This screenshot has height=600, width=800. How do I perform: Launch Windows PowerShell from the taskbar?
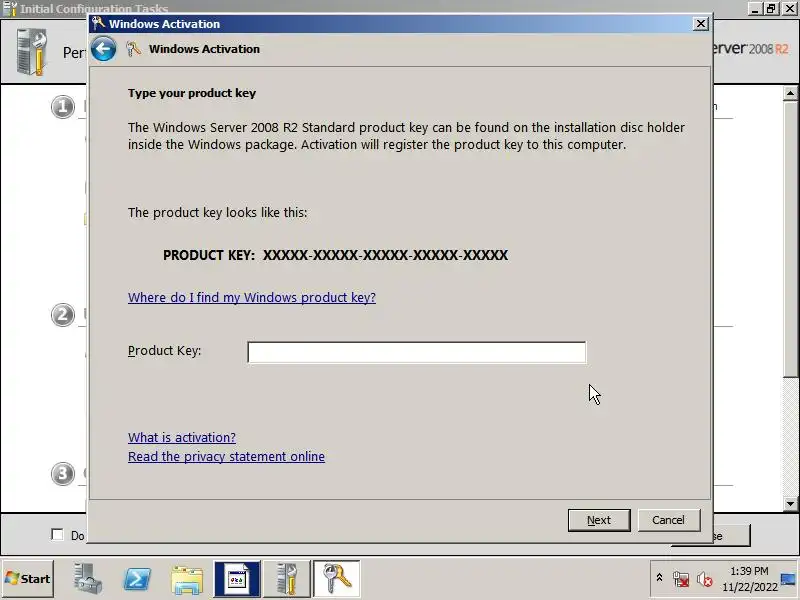pyautogui.click(x=137, y=579)
